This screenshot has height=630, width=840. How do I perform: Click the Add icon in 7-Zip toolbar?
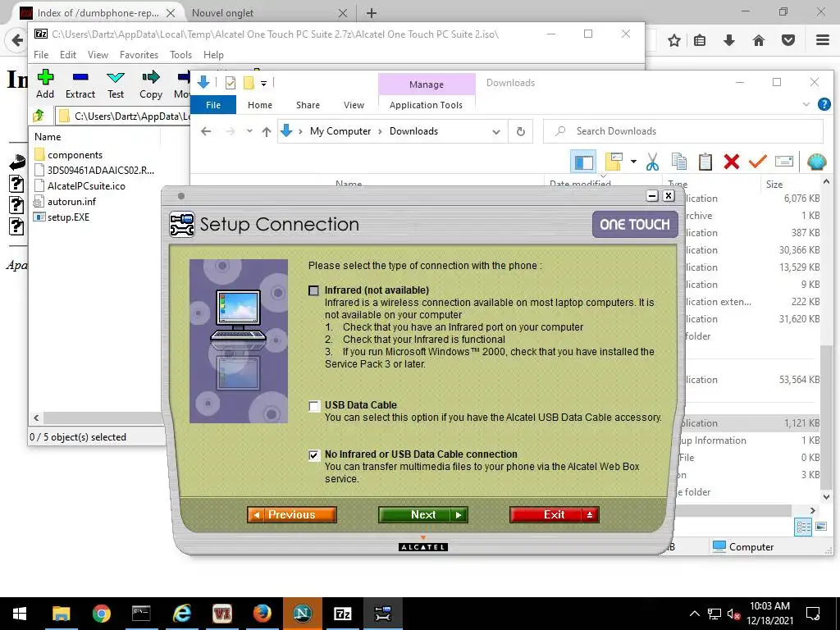[x=45, y=78]
